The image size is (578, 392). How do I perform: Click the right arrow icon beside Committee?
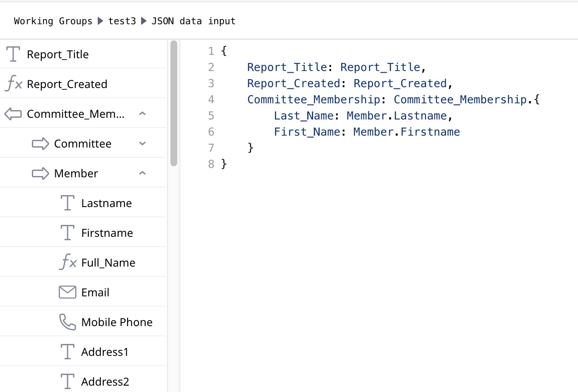[40, 144]
